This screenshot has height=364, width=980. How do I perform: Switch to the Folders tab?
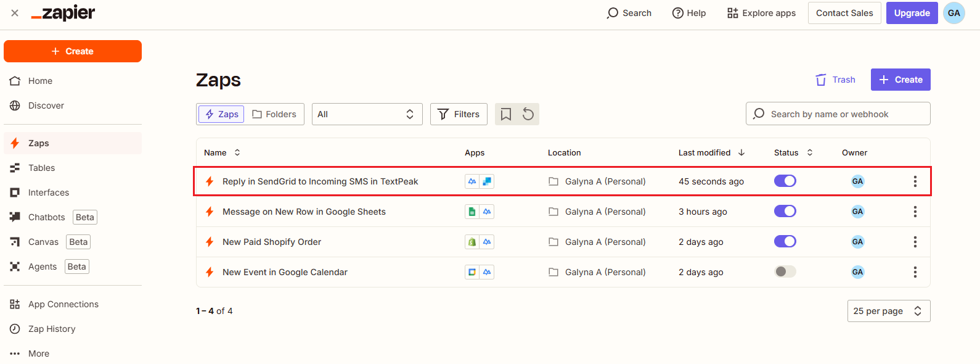click(x=274, y=114)
